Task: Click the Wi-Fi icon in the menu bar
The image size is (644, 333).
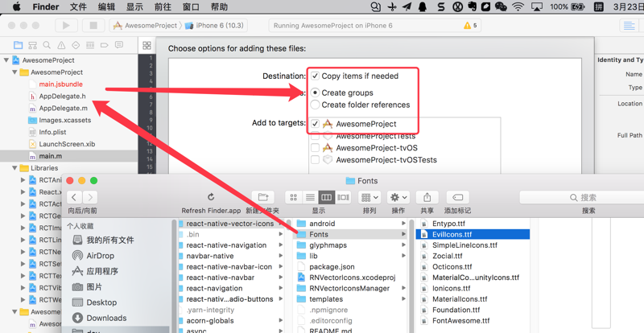Action: click(518, 6)
